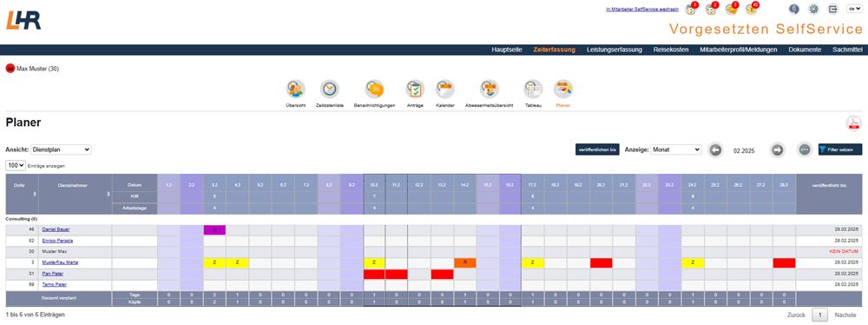This screenshot has height=325, width=868.
Task: Select Pan Peter's red cell on 13.2
Action: 443,274
